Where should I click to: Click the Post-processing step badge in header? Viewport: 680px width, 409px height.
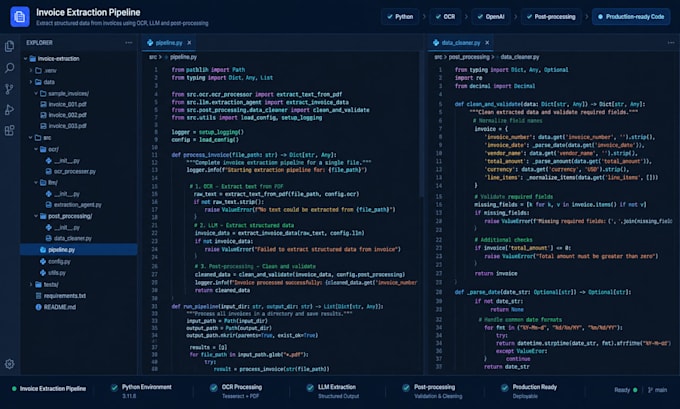[551, 16]
